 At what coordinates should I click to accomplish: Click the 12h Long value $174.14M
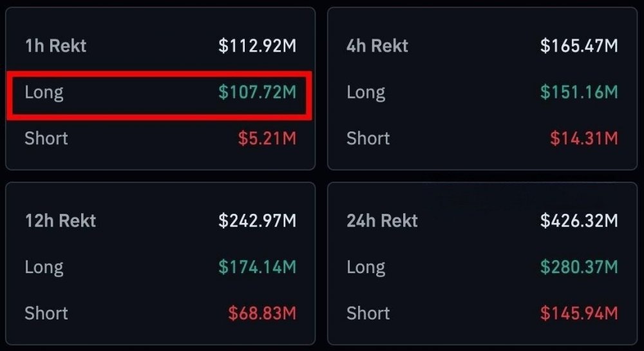tap(257, 267)
